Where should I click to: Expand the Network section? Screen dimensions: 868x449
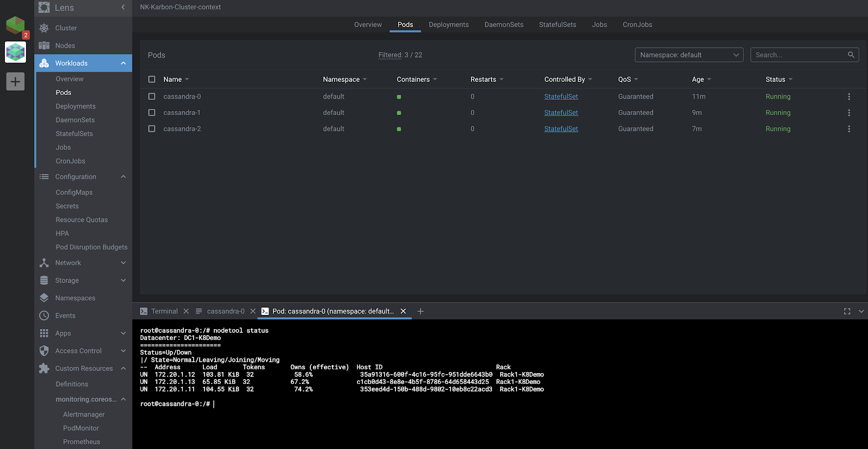click(x=123, y=263)
